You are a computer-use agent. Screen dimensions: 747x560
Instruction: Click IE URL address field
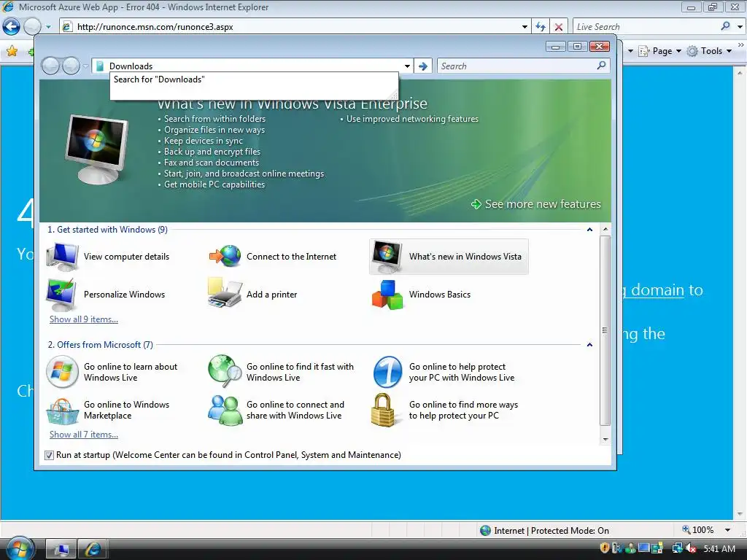[x=295, y=27]
